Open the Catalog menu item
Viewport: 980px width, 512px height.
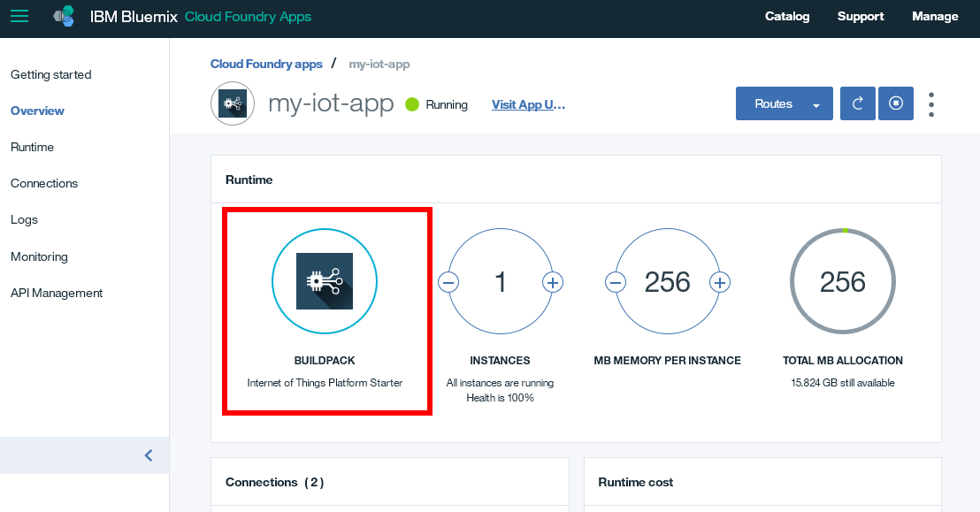(787, 16)
